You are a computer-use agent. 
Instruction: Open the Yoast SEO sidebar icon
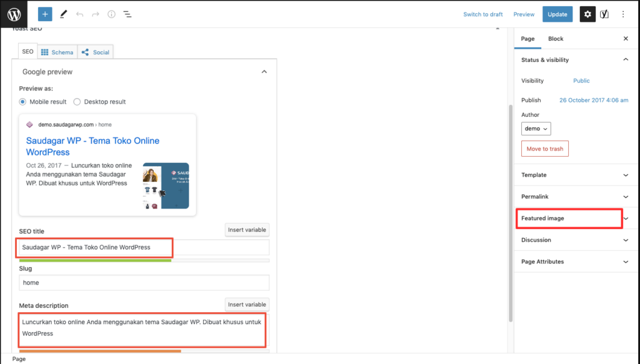coord(604,14)
